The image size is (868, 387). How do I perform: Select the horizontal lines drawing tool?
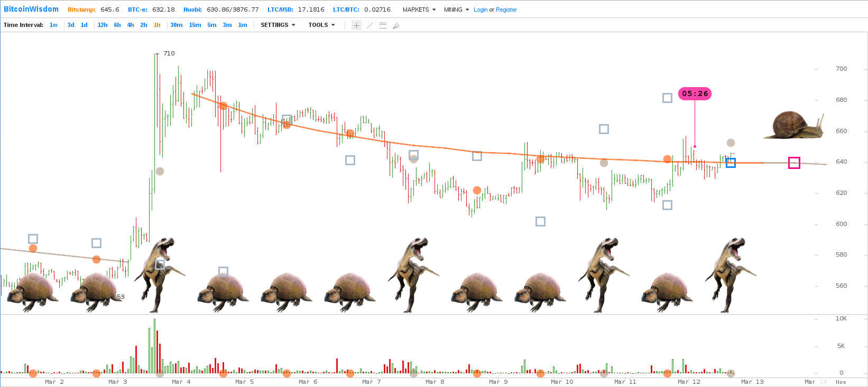383,25
